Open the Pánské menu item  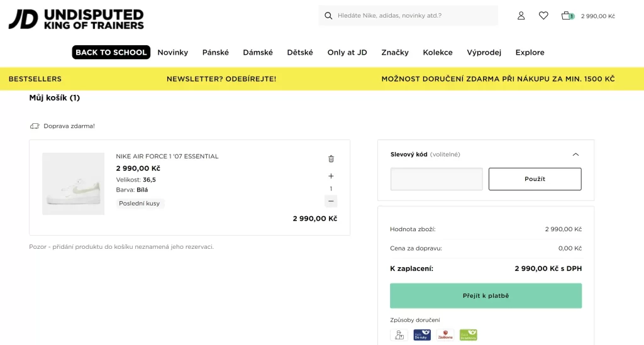216,53
